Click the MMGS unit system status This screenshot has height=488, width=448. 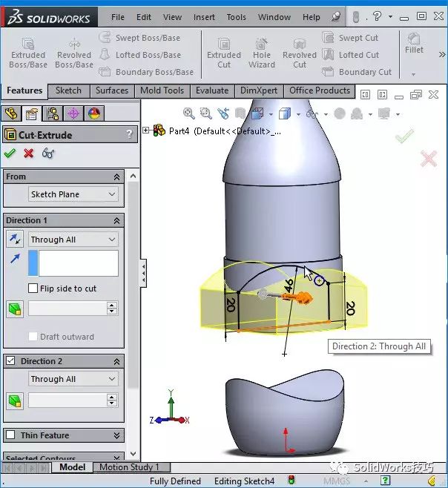coord(336,481)
